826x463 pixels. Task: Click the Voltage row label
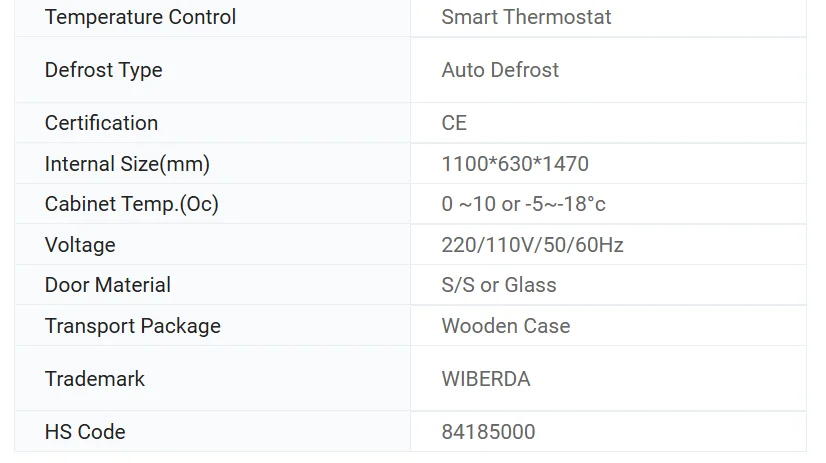coord(80,245)
